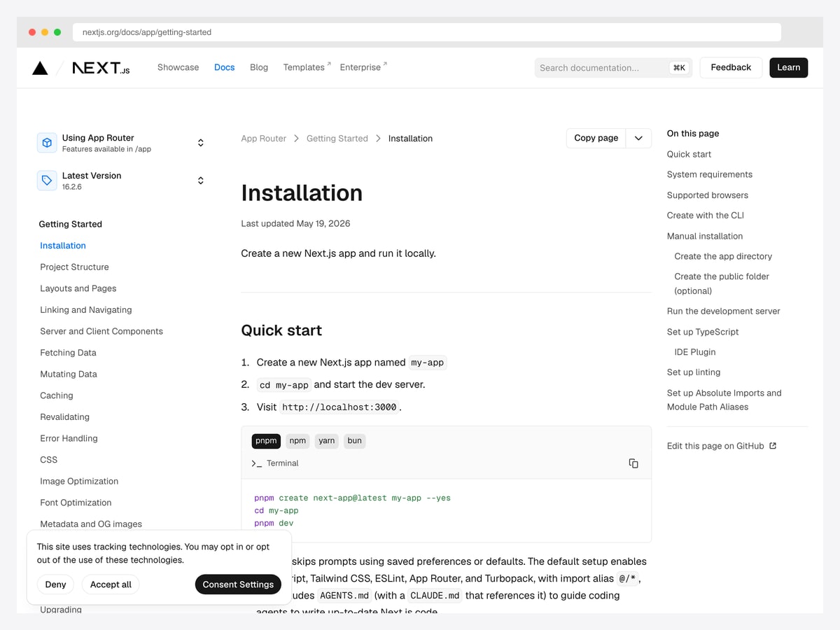The height and width of the screenshot is (630, 840).
Task: Open Showcase in the top nav
Action: coord(178,67)
